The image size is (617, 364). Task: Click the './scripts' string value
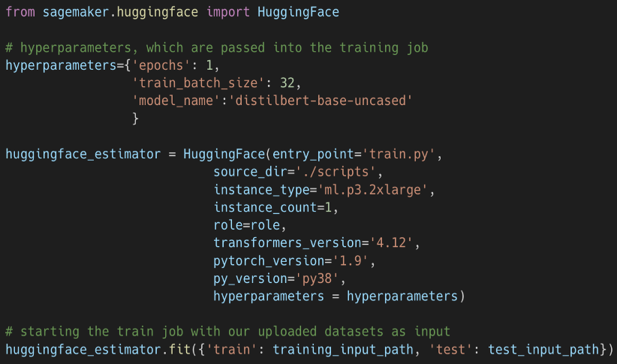(x=336, y=172)
